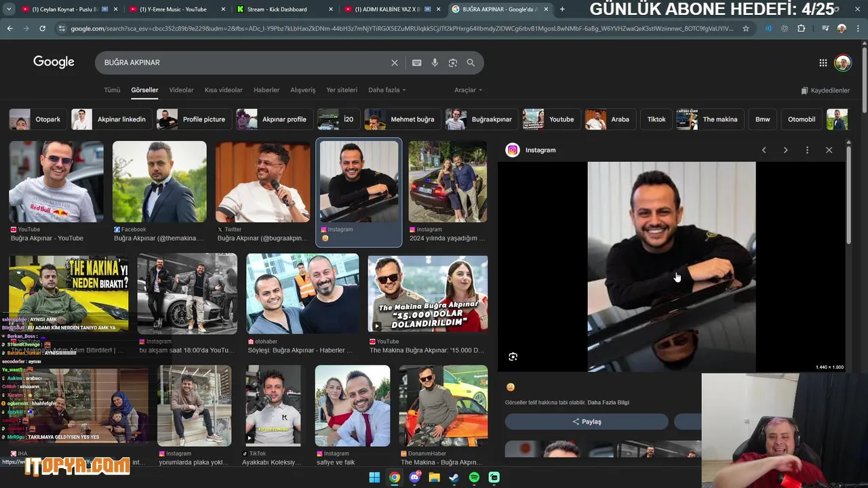Click the Google logo

[x=54, y=62]
